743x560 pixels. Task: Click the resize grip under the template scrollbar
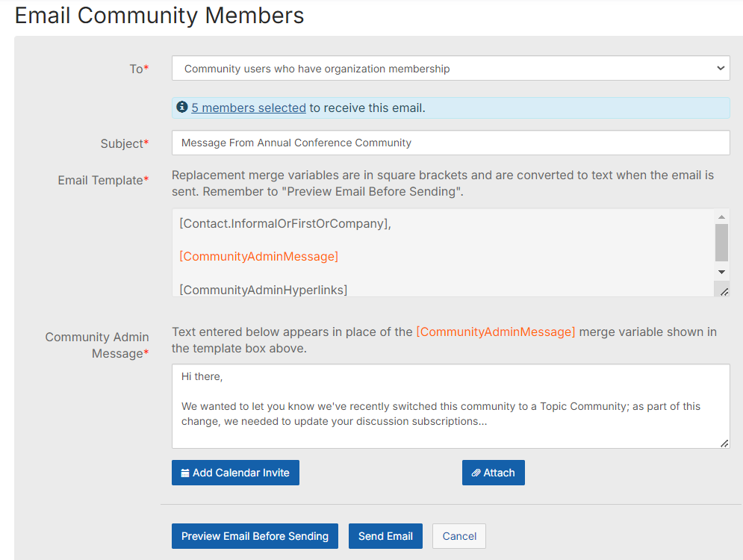coord(722,290)
